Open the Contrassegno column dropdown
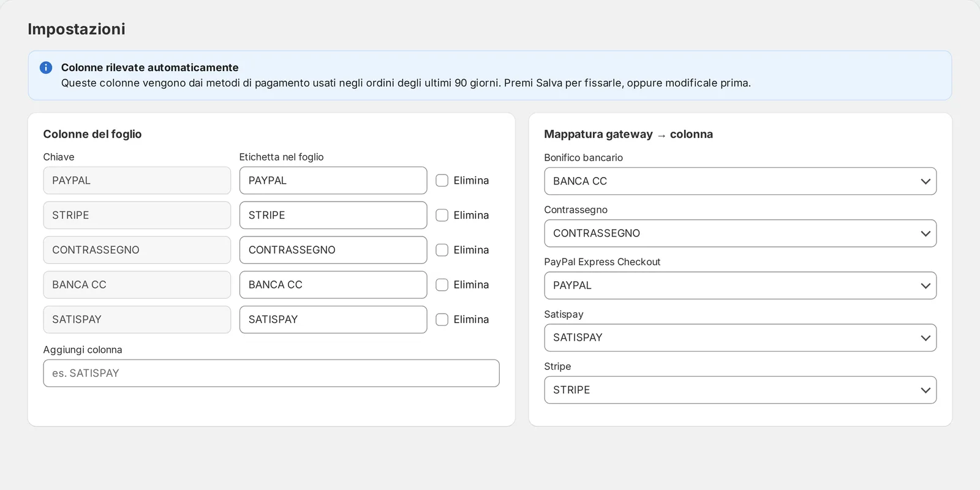The height and width of the screenshot is (490, 980). [740, 233]
